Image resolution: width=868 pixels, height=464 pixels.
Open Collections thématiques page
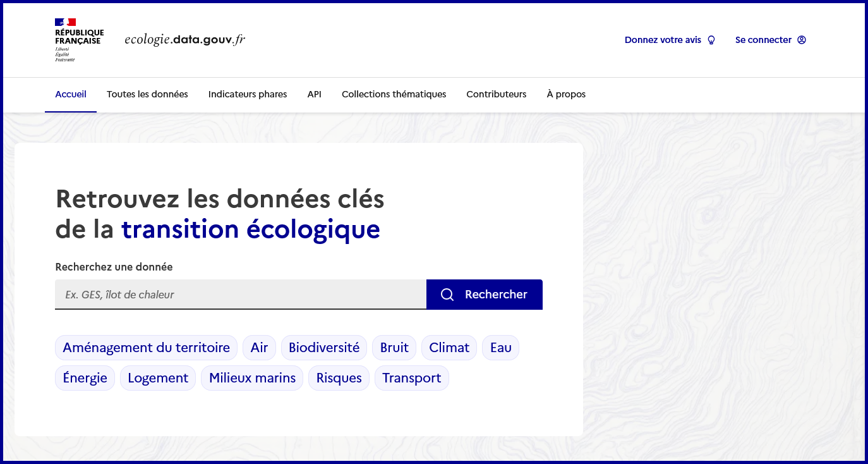394,94
